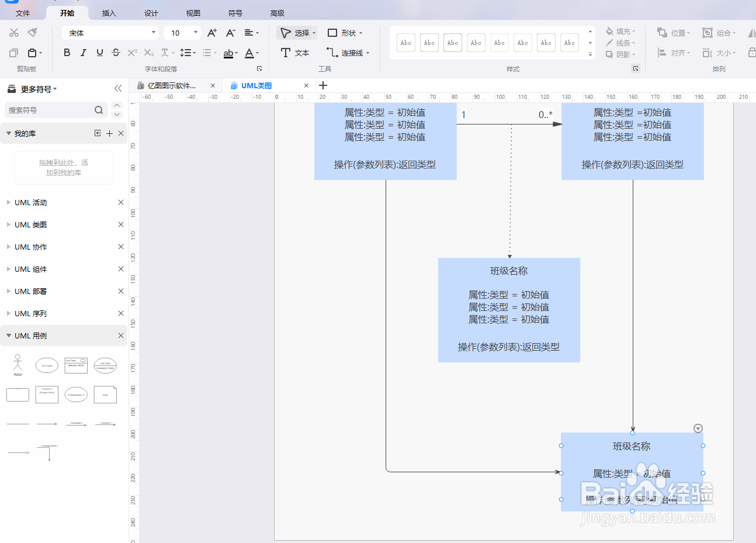The height and width of the screenshot is (543, 756).
Task: Switch to the 插入 ribbon tab
Action: (109, 13)
